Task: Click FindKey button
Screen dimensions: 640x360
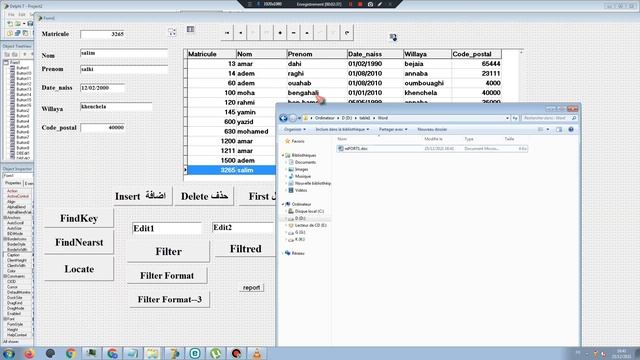Action: (x=79, y=218)
